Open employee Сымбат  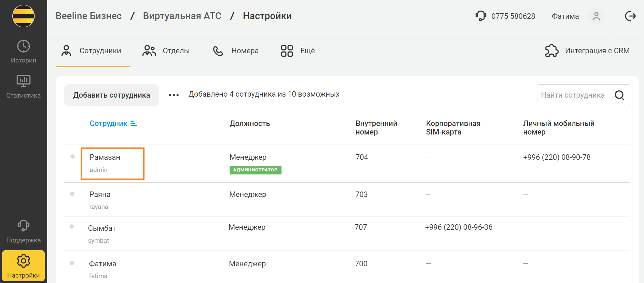click(102, 228)
